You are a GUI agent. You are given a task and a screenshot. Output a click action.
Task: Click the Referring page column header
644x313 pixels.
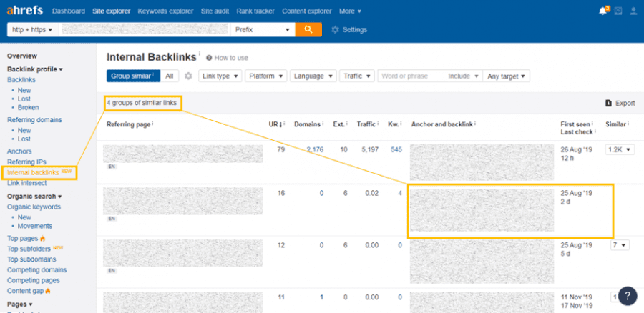tap(129, 124)
